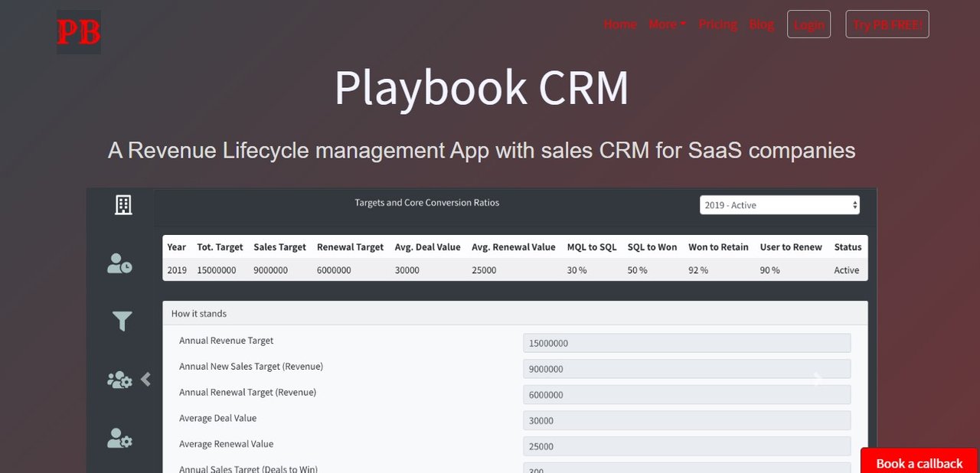Click the Active status cell
Viewport: 980px width, 473px height.
847,270
